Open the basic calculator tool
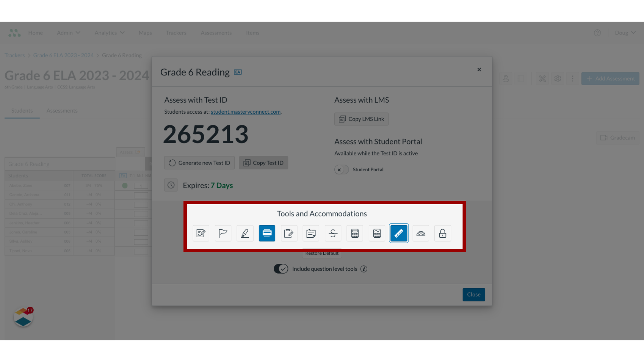Screen dimensions: 644x362 (355, 233)
